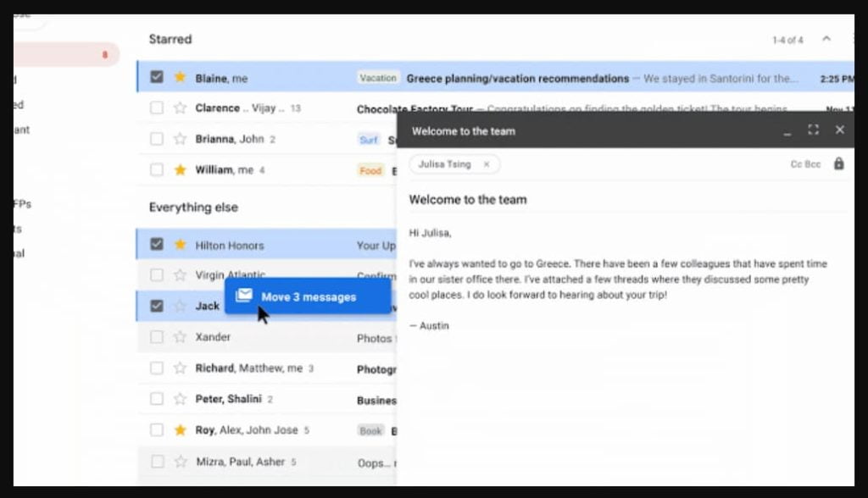
Task: Star William's email
Action: pos(179,170)
